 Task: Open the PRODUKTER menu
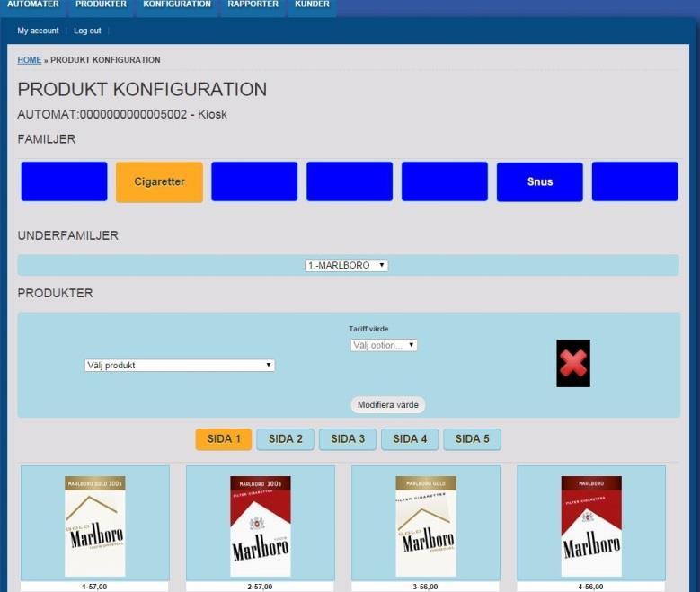coord(101,4)
